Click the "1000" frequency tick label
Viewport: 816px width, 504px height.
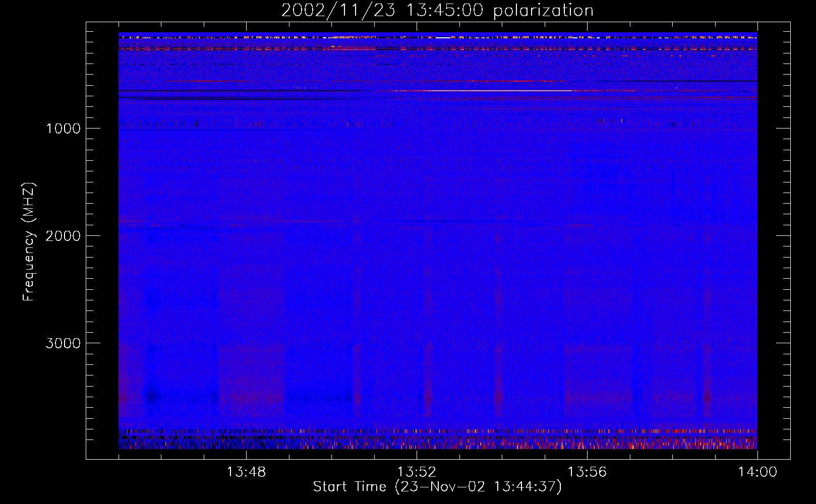point(63,129)
